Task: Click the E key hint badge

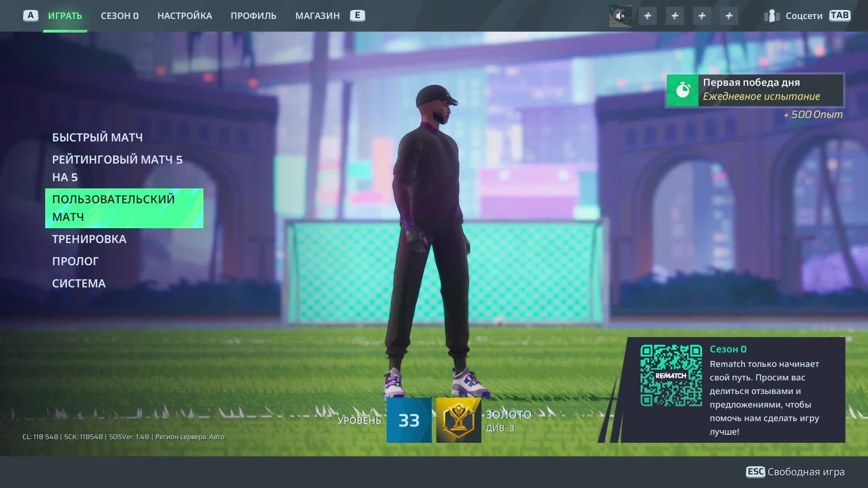Action: (x=357, y=15)
